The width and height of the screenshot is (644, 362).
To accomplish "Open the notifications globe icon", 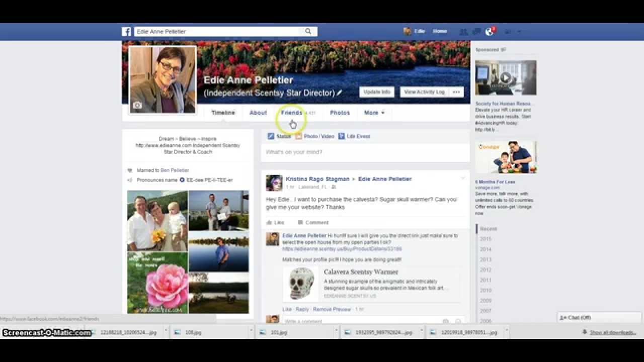I will (489, 32).
